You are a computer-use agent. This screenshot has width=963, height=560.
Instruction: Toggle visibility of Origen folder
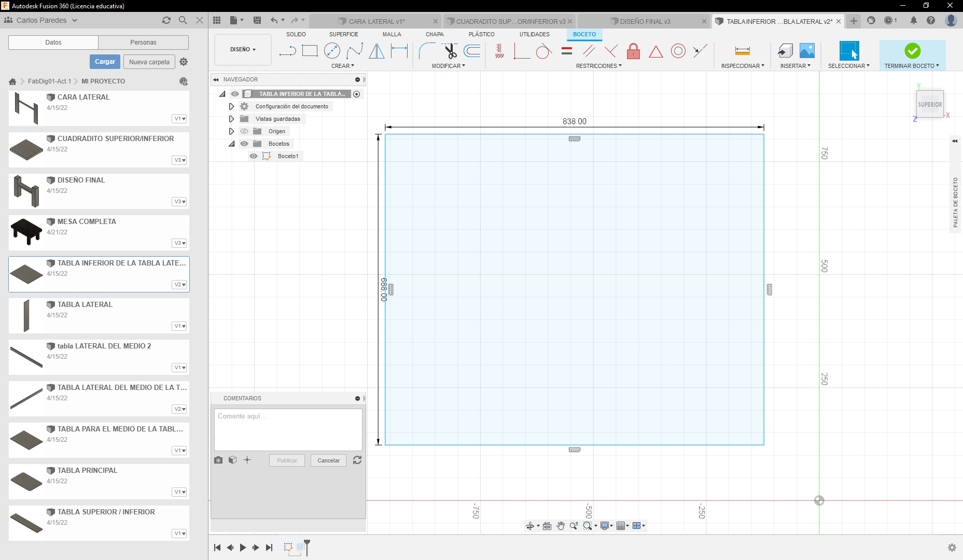click(x=244, y=131)
